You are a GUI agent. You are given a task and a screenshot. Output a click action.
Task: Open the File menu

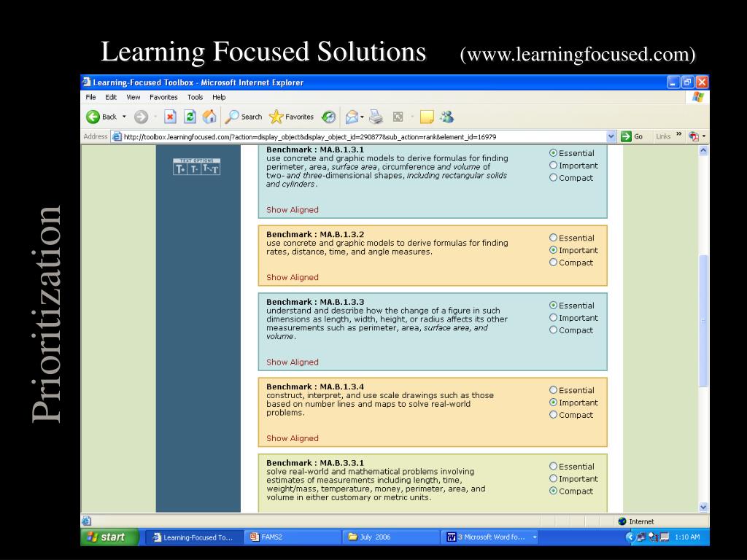coord(90,97)
